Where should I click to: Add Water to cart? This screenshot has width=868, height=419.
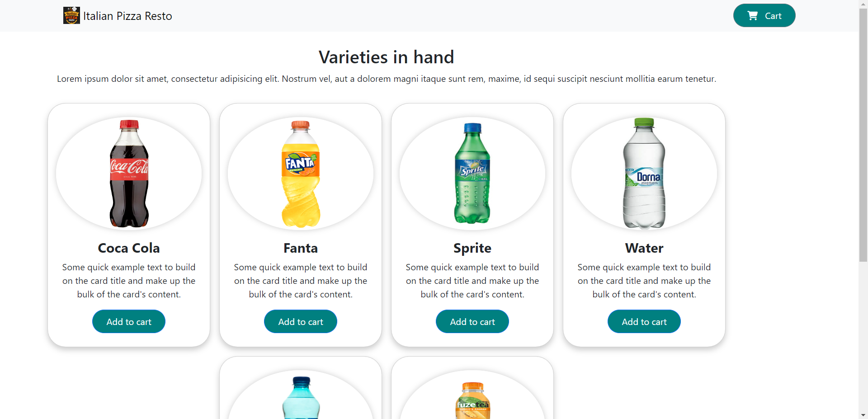[644, 321]
